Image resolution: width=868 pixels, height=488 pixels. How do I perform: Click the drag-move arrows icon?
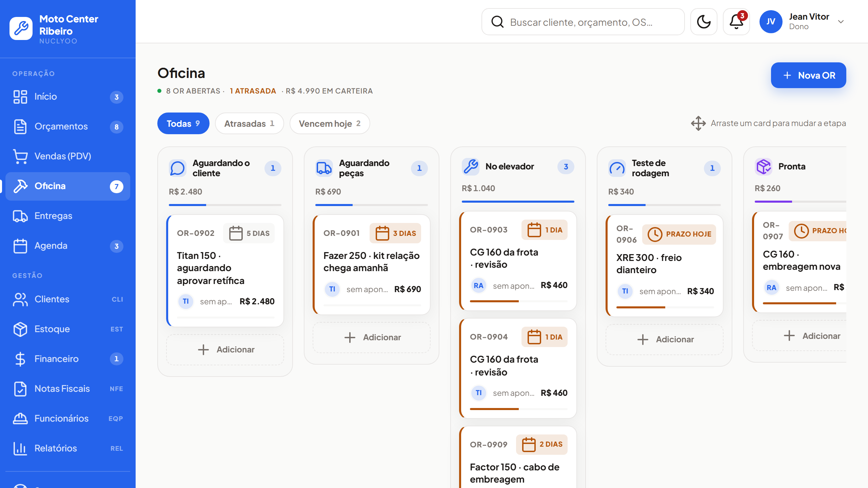tap(698, 123)
